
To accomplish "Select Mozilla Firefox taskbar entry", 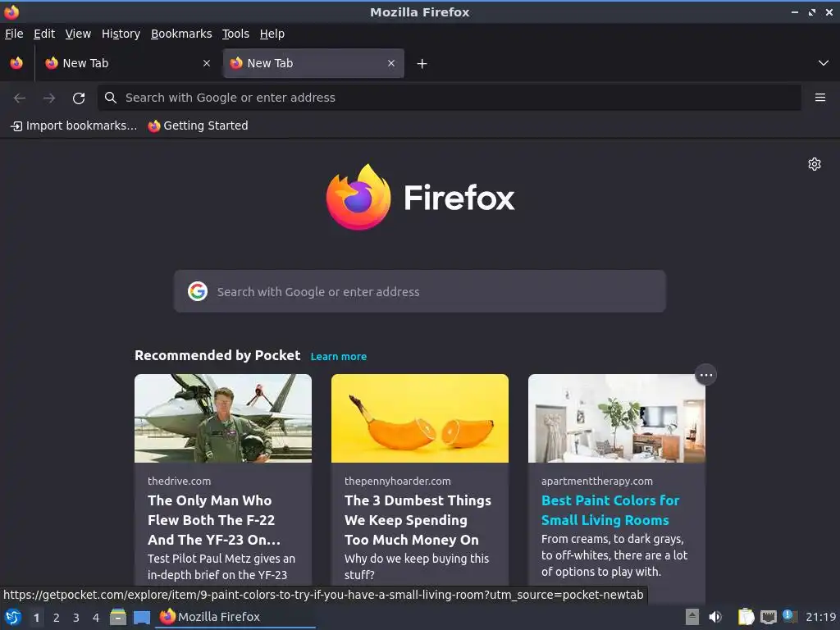I will pyautogui.click(x=235, y=617).
